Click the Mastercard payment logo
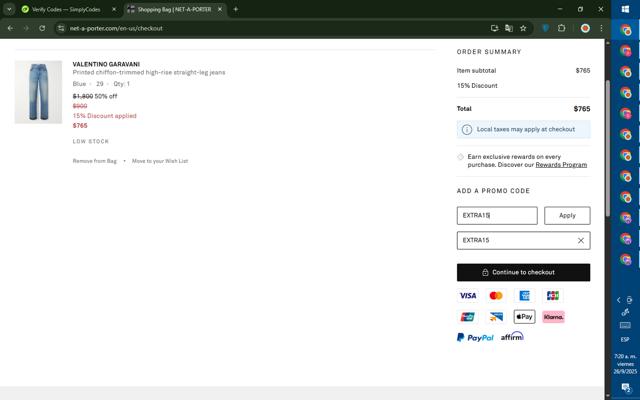Viewport: 640px width, 400px height. pyautogui.click(x=496, y=296)
